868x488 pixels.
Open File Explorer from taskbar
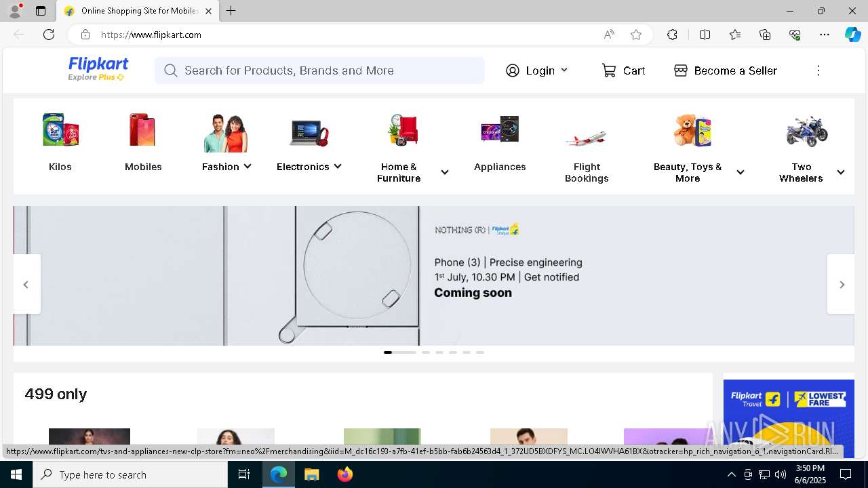coord(311,474)
